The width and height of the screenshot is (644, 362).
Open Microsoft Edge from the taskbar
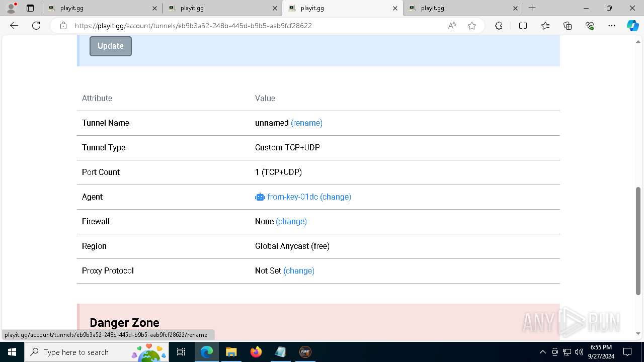(x=207, y=352)
